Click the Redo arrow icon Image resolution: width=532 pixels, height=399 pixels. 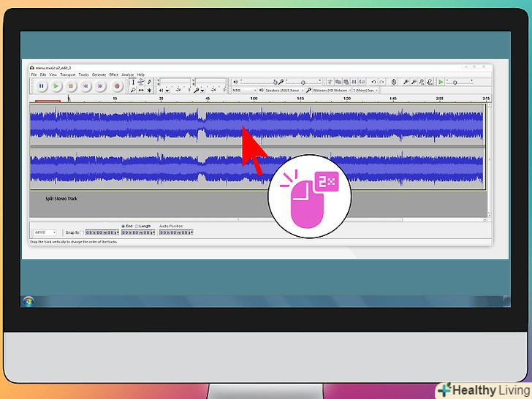click(x=381, y=82)
